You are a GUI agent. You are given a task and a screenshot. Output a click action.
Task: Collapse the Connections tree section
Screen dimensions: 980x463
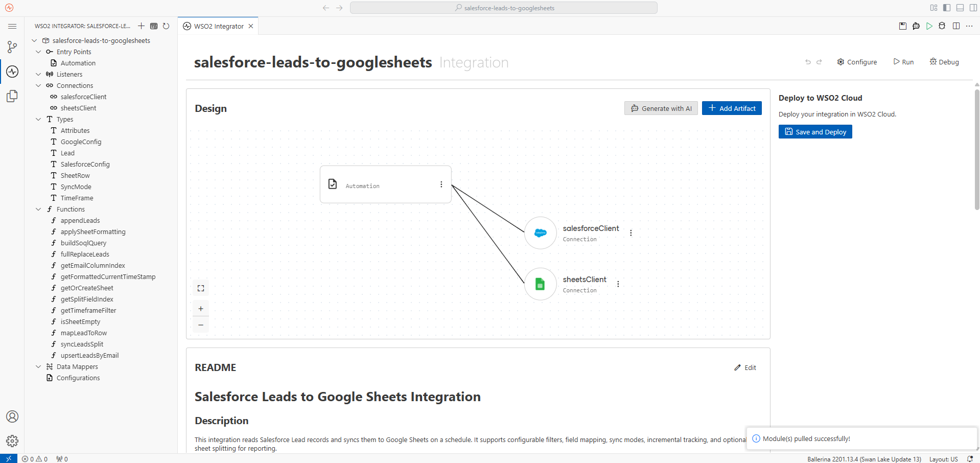(x=38, y=86)
